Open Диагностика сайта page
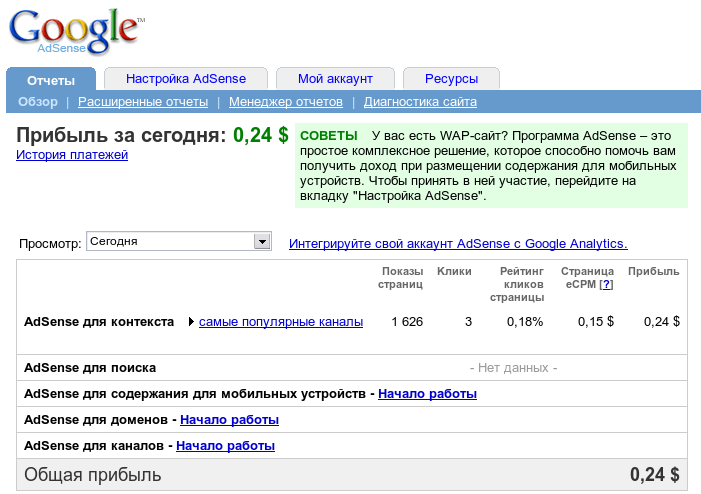Image resolution: width=701 pixels, height=494 pixels. pos(420,102)
